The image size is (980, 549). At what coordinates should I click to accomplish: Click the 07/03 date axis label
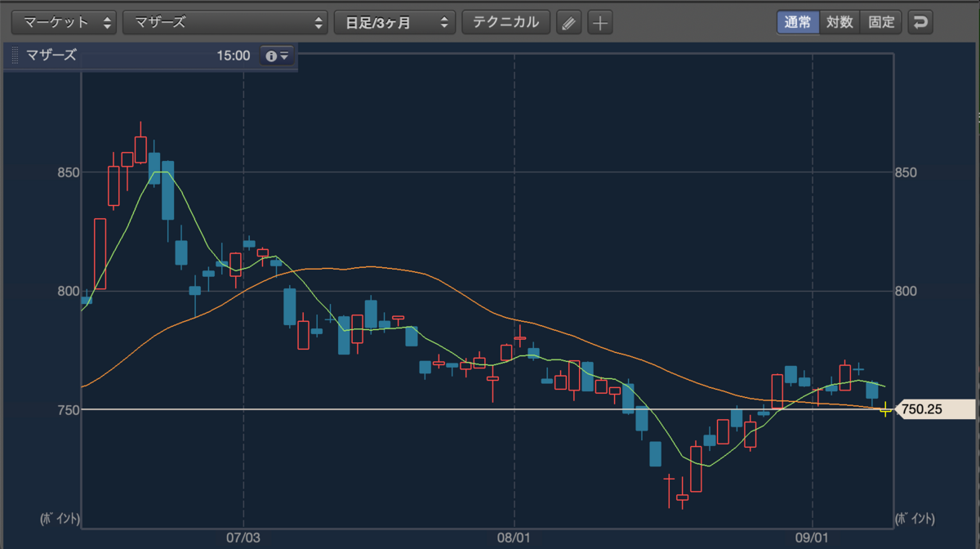click(x=244, y=539)
